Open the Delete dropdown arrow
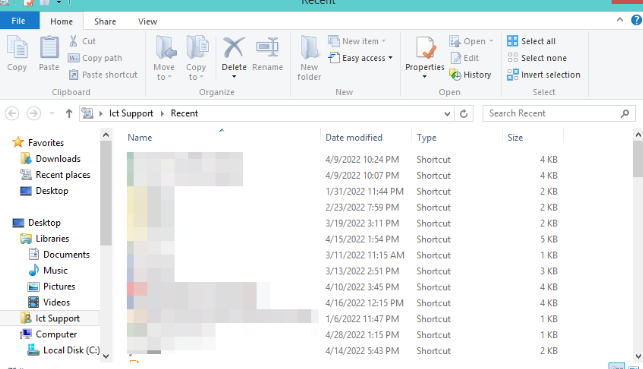Screen dimensions: 643x369 point(234,77)
